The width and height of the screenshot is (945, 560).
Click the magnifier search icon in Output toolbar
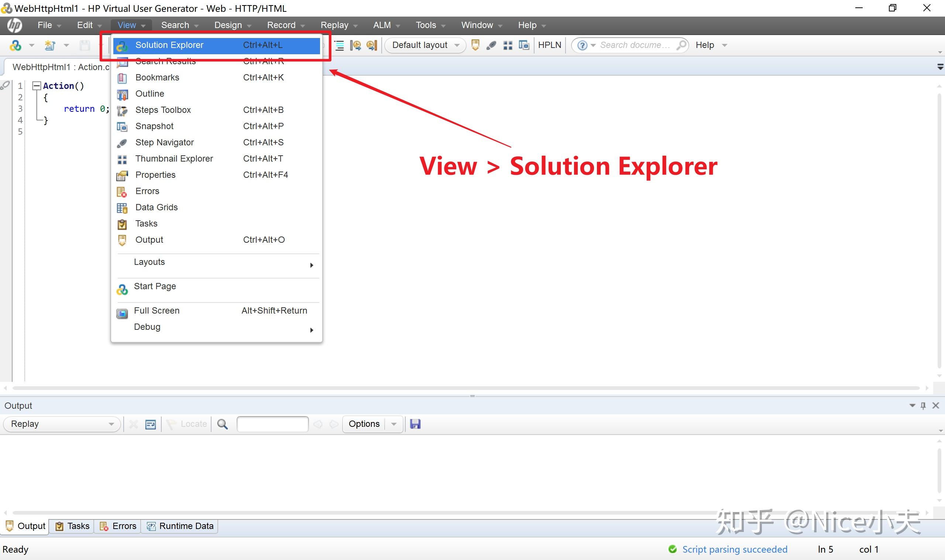(222, 424)
